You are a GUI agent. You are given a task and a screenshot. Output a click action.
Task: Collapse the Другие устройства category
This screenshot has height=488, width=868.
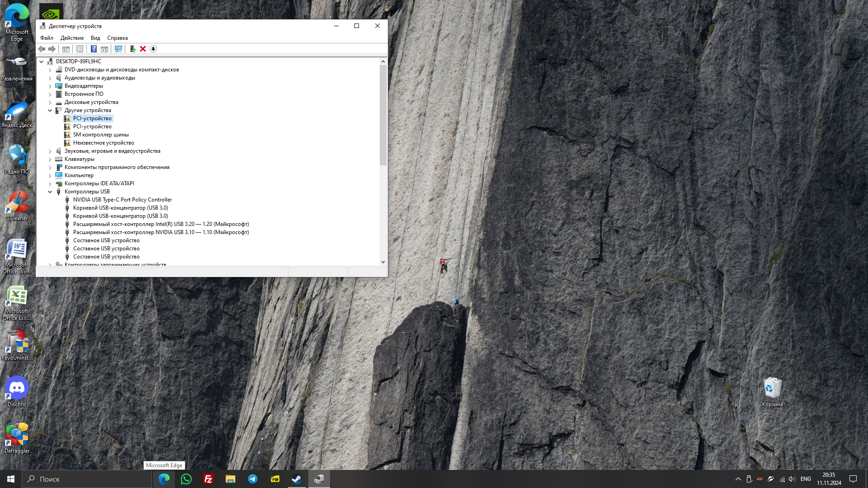50,110
